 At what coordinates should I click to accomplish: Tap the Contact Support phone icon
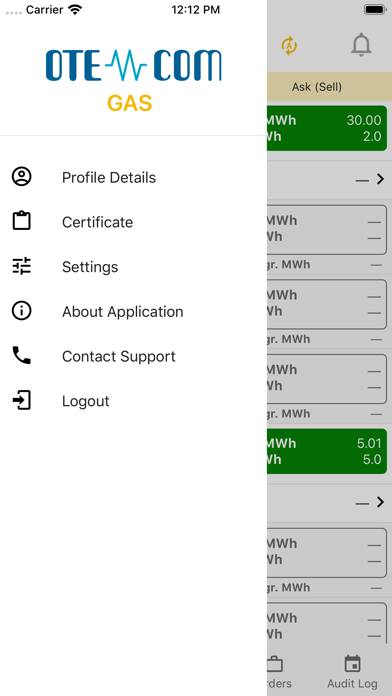click(21, 356)
